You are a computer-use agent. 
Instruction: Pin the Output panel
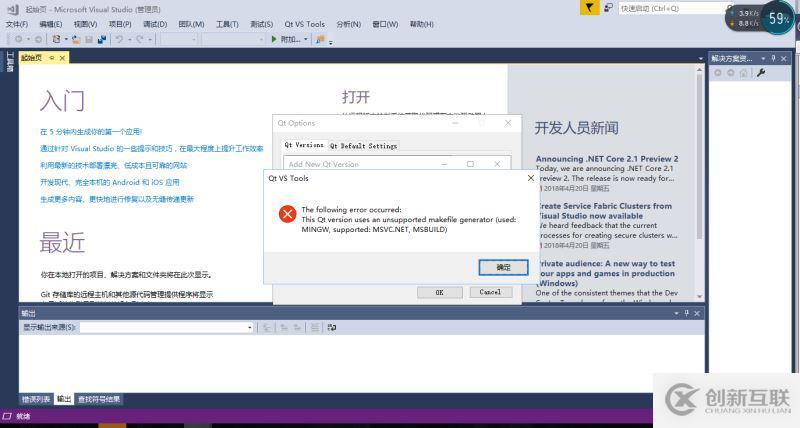(687, 313)
